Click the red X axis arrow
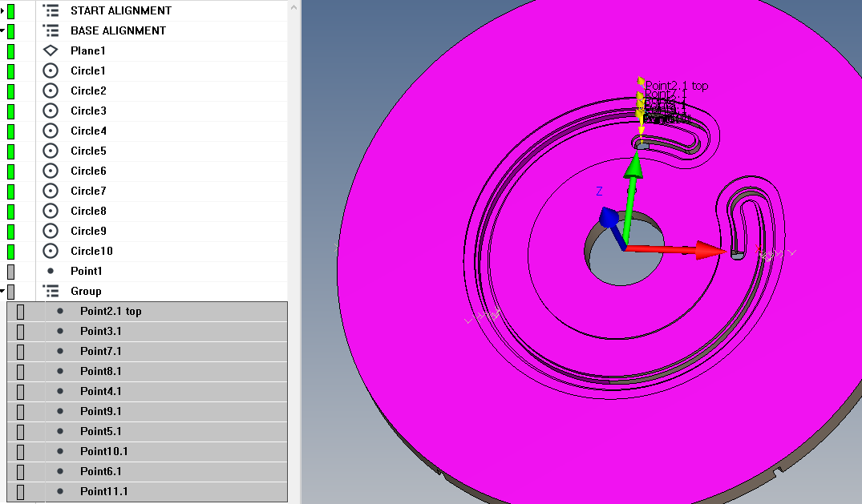The width and height of the screenshot is (862, 504). 710,249
